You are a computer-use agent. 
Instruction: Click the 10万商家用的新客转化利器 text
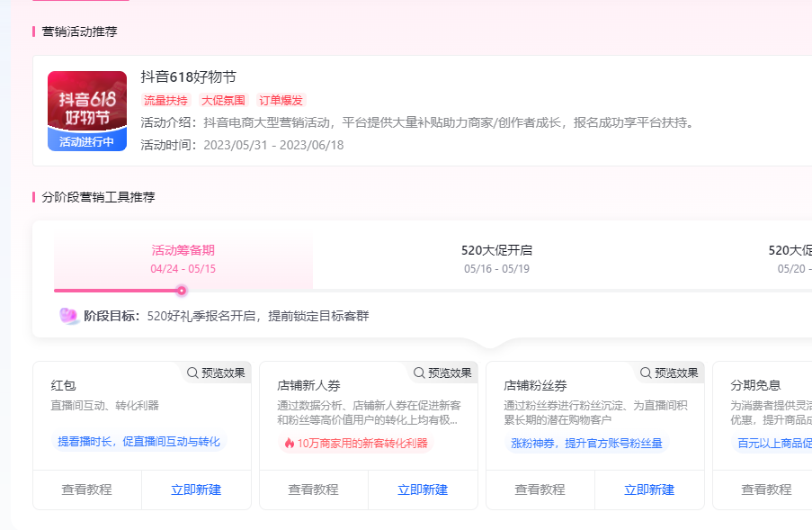tap(362, 444)
